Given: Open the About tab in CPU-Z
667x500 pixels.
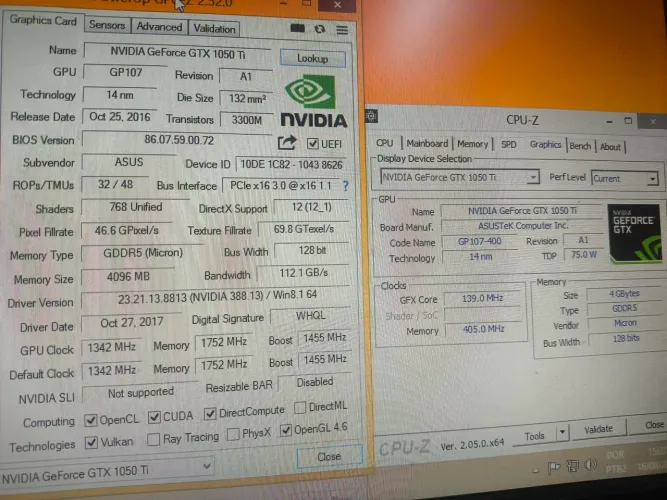Looking at the screenshot, I should [610, 147].
